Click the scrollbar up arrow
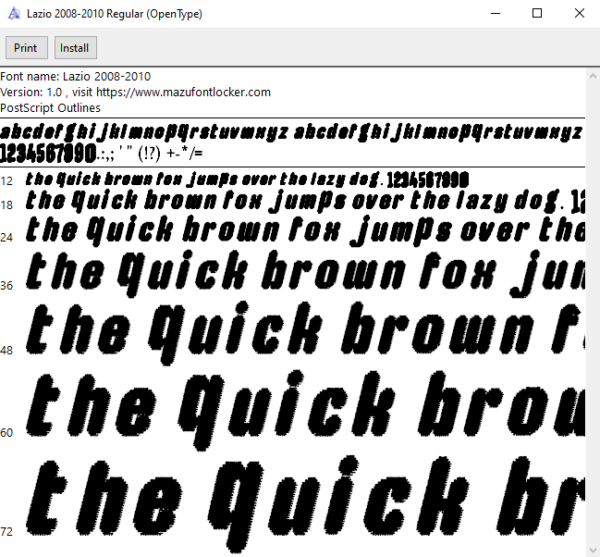Screen dimensions: 600x557 pos(593,76)
